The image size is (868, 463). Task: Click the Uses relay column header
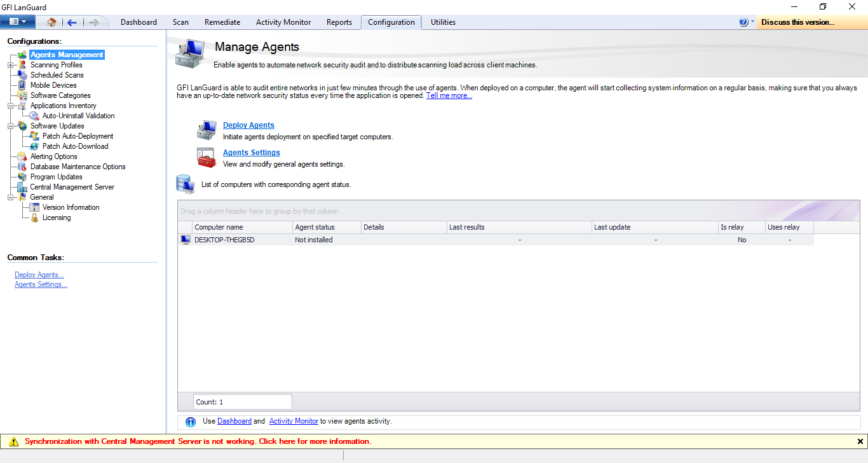point(789,227)
